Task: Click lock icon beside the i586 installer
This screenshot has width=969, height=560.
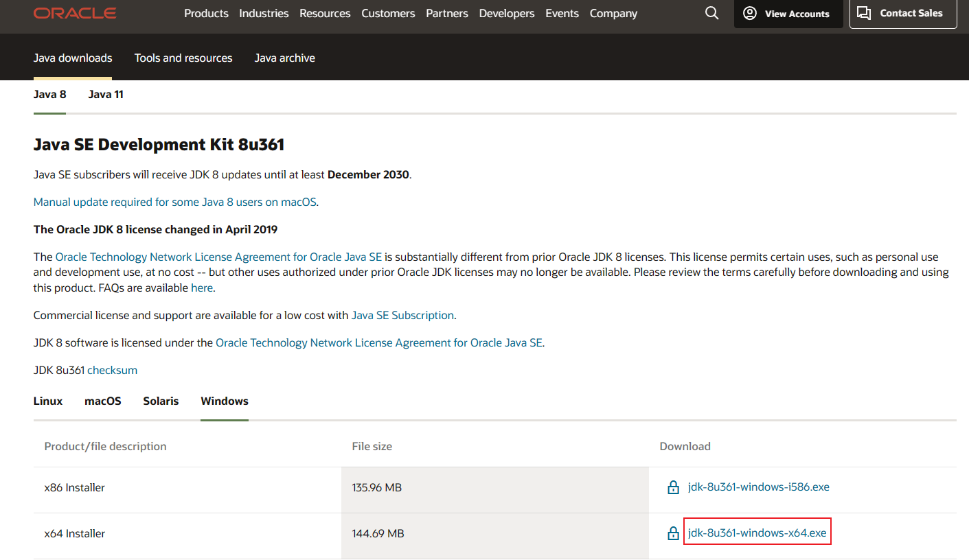Action: [x=673, y=488]
